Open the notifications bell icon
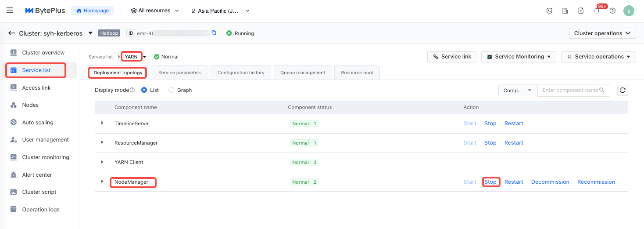 [x=597, y=11]
